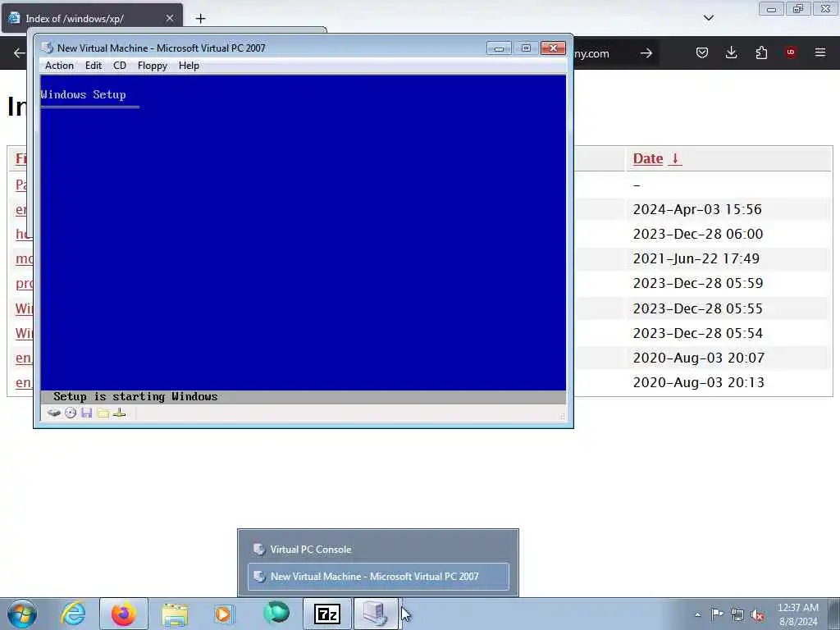The image size is (840, 630).
Task: Click the CD drive status icon in Virtual PC
Action: (71, 413)
